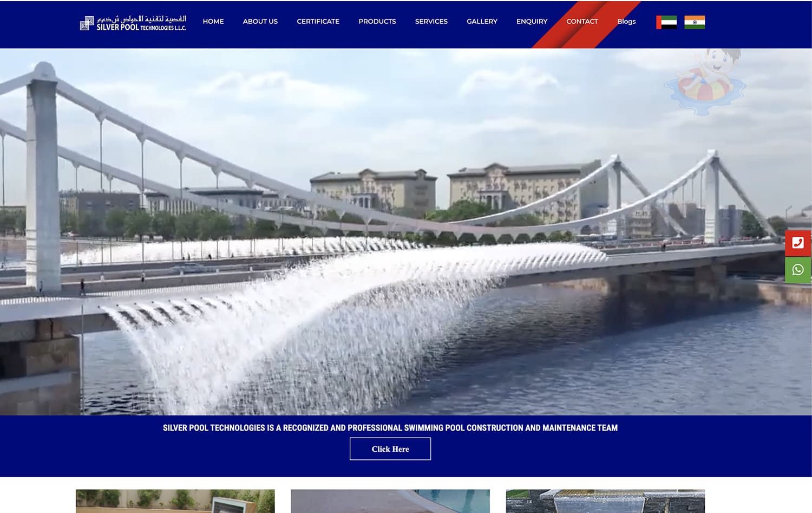The width and height of the screenshot is (812, 513).
Task: Open the third thumbnail showing a water feature
Action: click(x=605, y=501)
